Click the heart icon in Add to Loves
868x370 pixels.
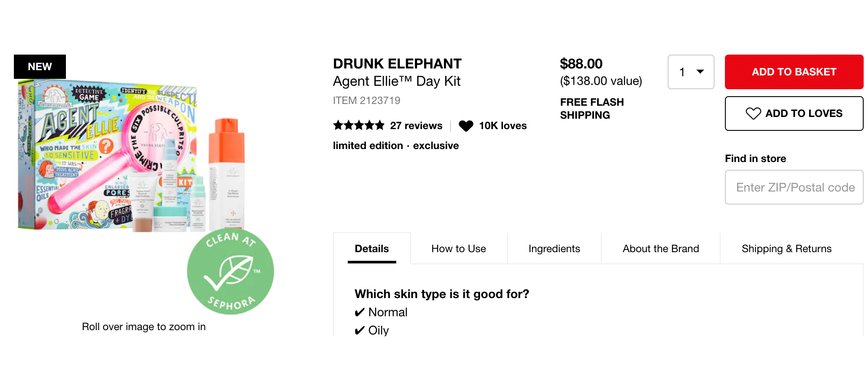pos(753,114)
